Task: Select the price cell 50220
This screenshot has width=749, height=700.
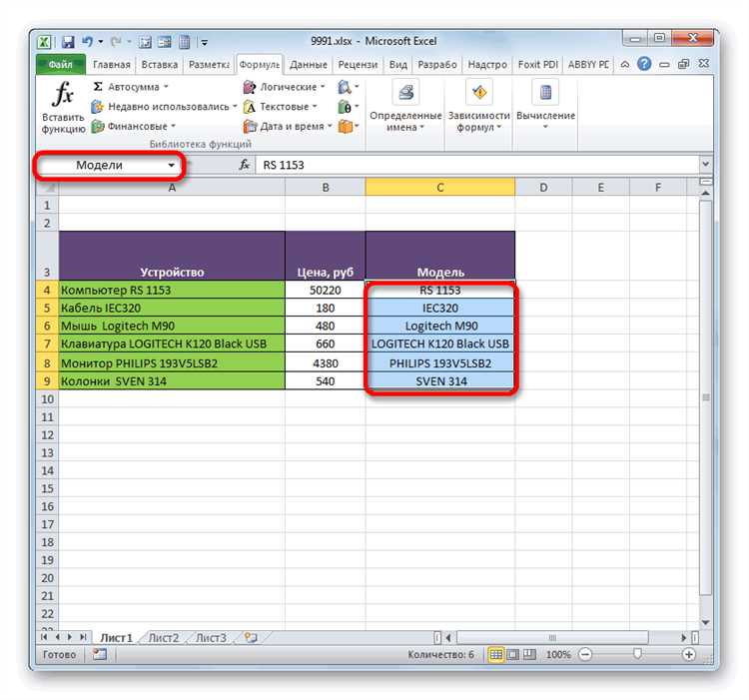Action: click(x=326, y=290)
